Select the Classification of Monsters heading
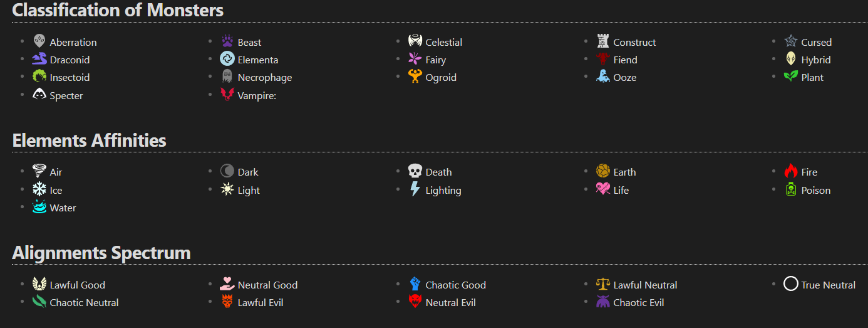The height and width of the screenshot is (328, 868). point(118,10)
